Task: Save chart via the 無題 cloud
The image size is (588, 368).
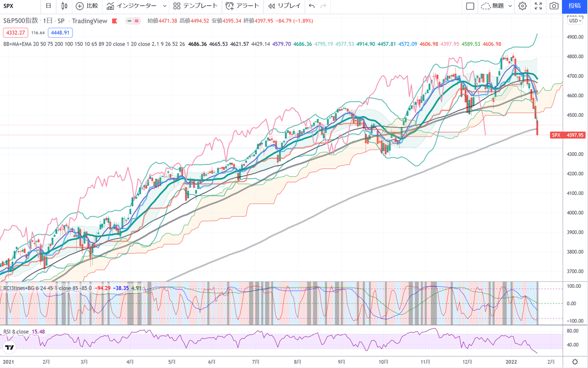Action: click(492, 6)
